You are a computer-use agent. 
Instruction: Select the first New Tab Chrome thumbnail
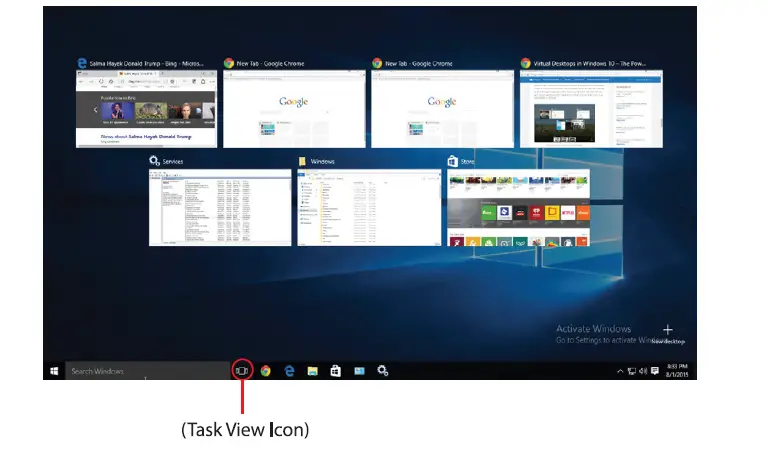pyautogui.click(x=294, y=109)
